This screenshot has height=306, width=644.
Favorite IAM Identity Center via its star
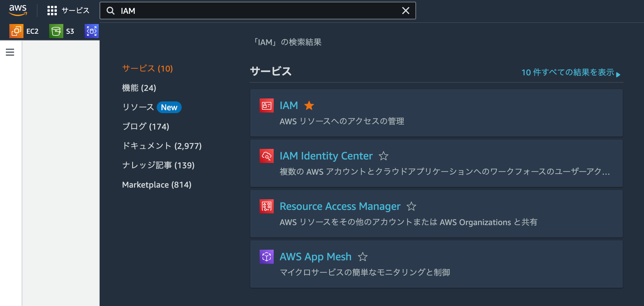pos(384,156)
